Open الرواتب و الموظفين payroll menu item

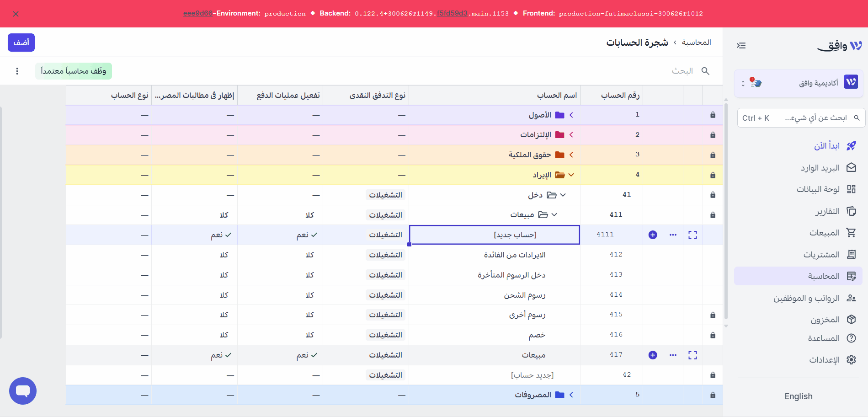[806, 298]
